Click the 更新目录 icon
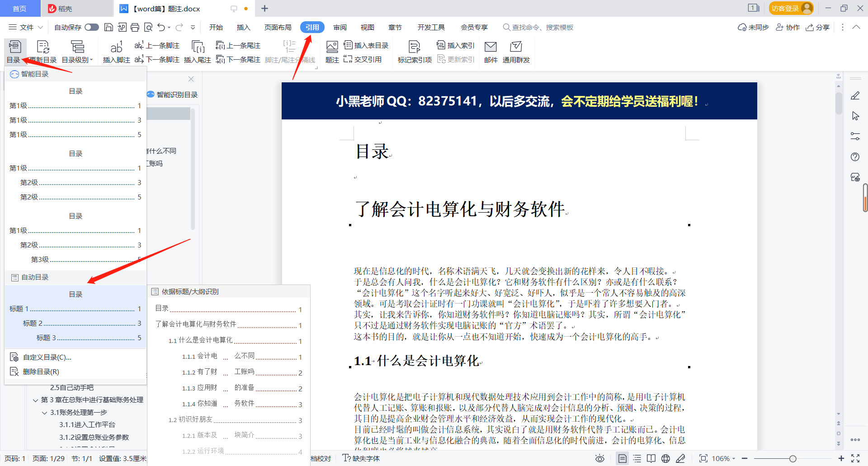The width and height of the screenshot is (868, 466). tap(42, 51)
